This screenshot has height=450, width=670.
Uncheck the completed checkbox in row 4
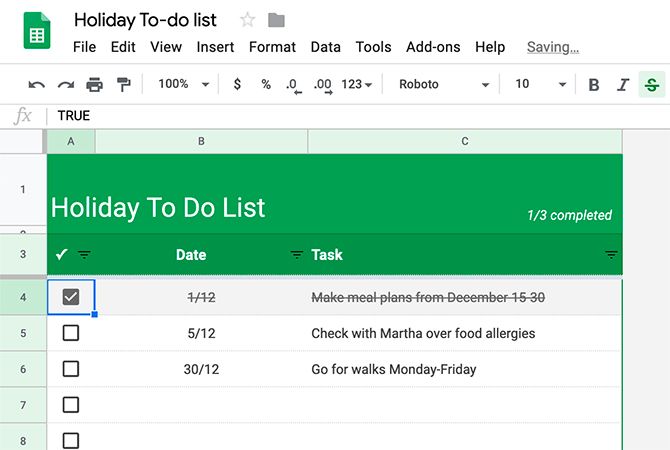71,297
